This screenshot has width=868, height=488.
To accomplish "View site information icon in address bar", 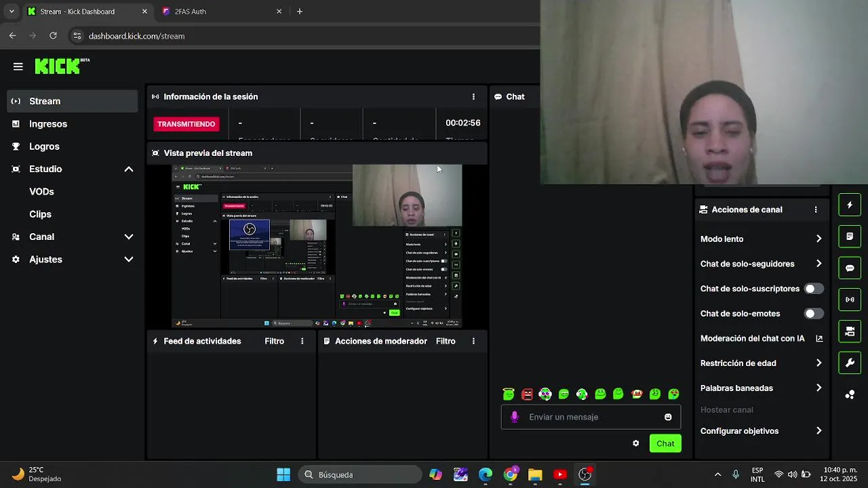I will [x=77, y=36].
